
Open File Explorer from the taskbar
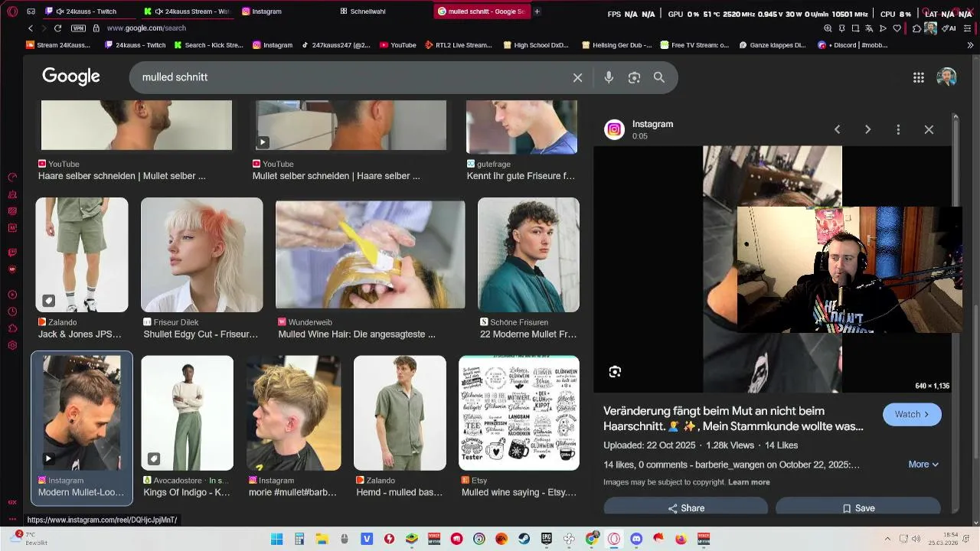click(x=322, y=539)
